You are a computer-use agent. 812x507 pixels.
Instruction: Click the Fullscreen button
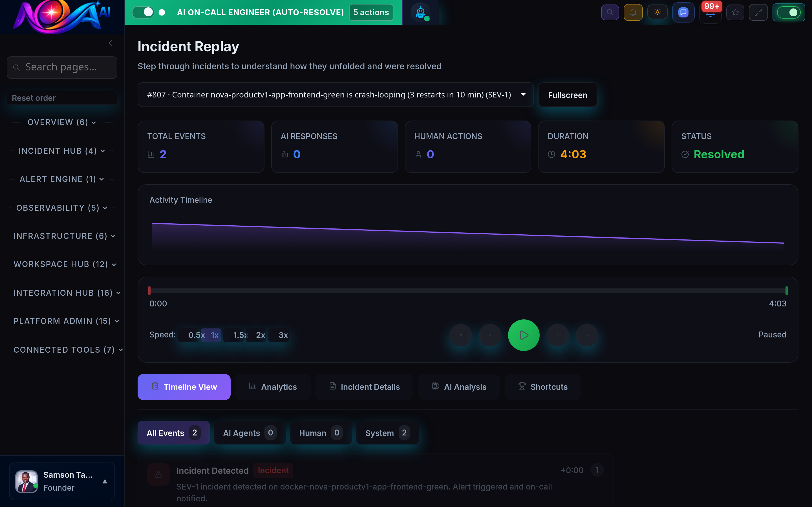(x=567, y=95)
